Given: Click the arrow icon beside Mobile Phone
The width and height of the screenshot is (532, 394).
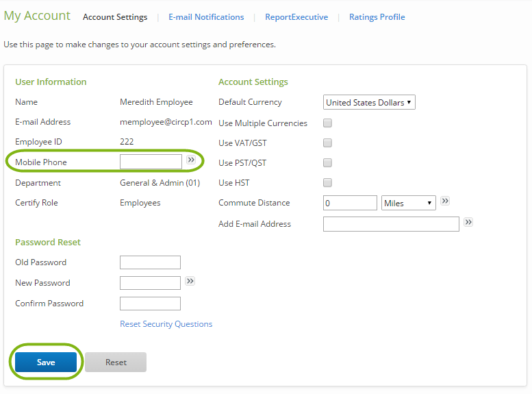Looking at the screenshot, I should 191,160.
